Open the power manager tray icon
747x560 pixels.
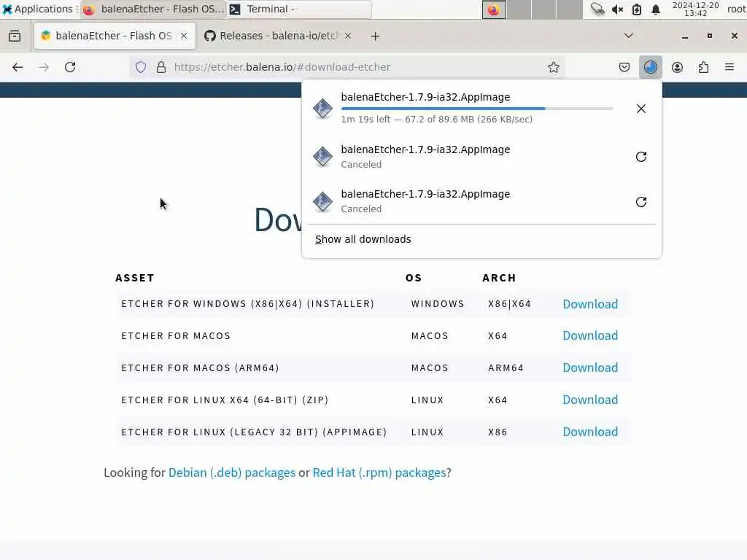(x=636, y=9)
